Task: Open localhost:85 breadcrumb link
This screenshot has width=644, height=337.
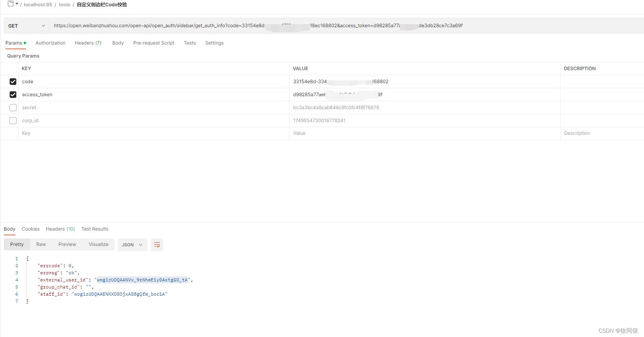Action: tap(38, 5)
